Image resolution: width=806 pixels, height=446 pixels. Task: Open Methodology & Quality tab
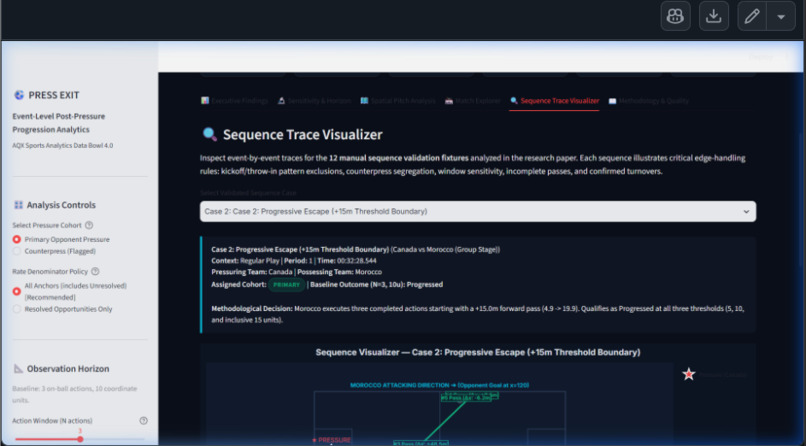[x=649, y=101]
